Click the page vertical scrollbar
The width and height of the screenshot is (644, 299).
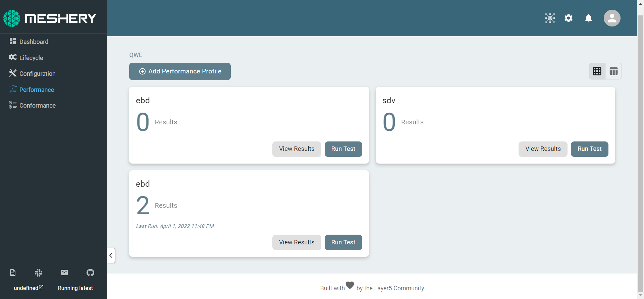tap(640, 153)
